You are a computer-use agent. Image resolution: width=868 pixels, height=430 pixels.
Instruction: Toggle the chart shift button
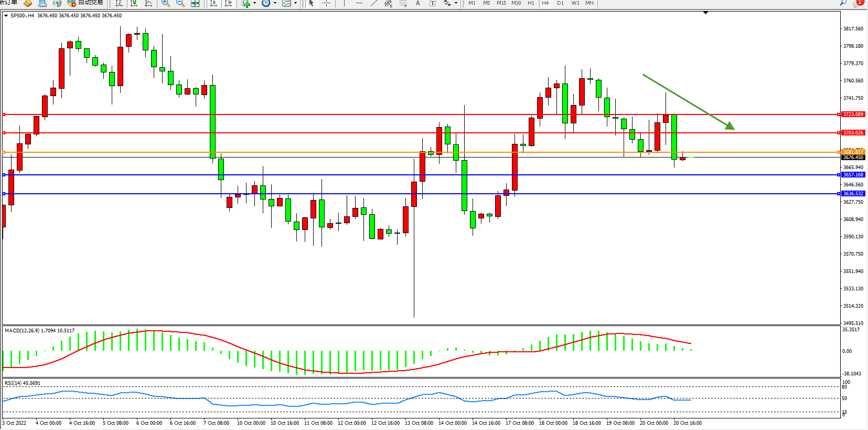(228, 3)
